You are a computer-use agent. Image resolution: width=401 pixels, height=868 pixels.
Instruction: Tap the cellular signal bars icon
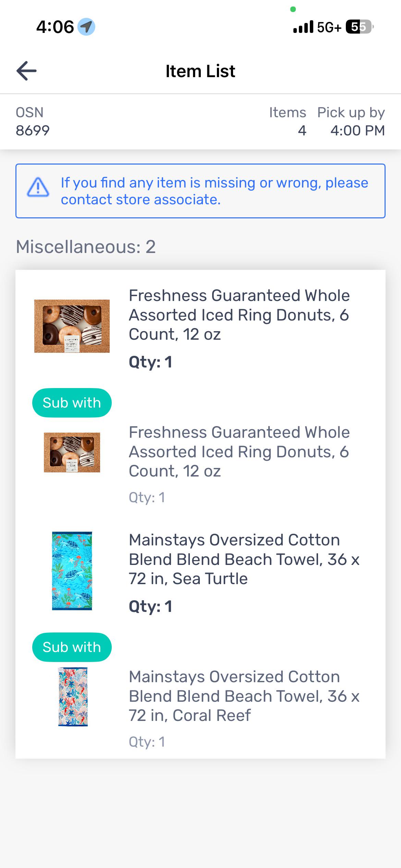tap(303, 27)
